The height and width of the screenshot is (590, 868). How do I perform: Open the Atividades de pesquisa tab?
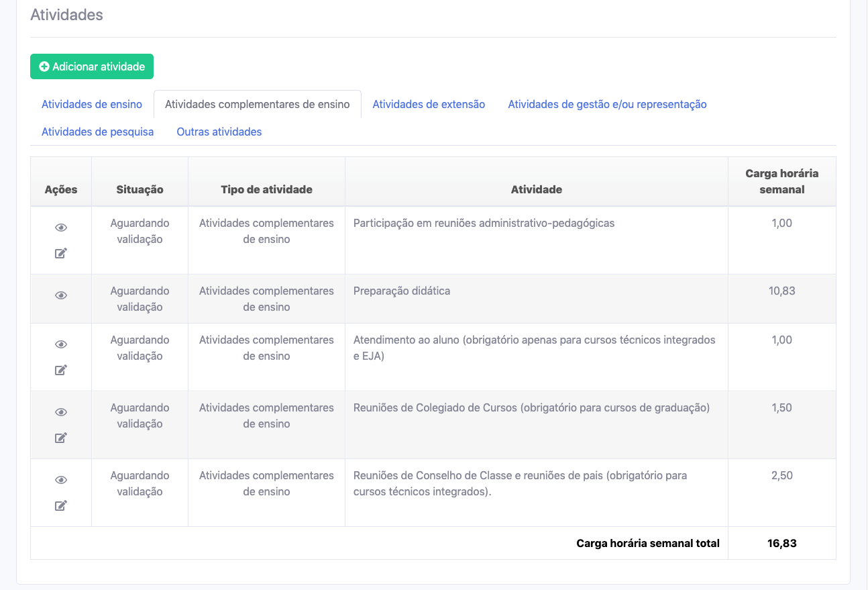98,132
